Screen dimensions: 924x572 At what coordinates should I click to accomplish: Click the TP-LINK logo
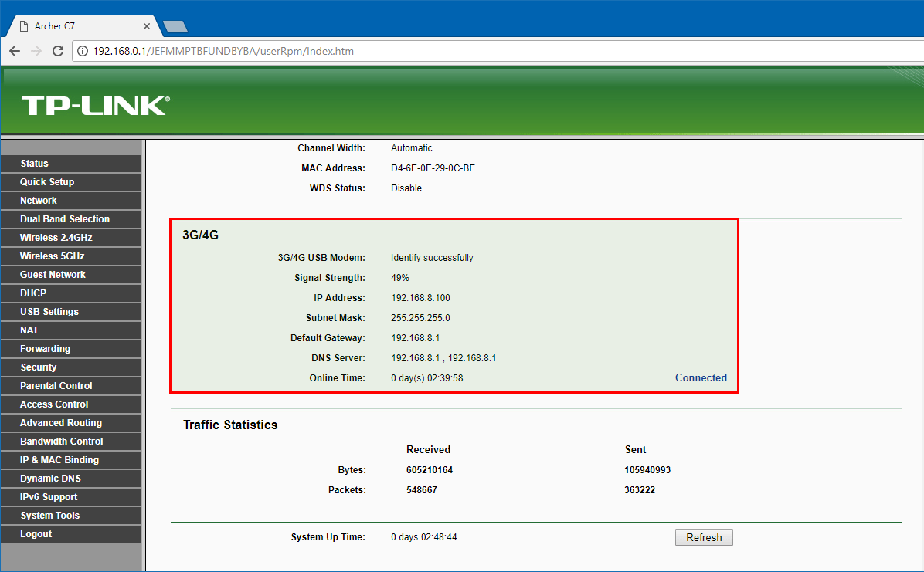(96, 106)
